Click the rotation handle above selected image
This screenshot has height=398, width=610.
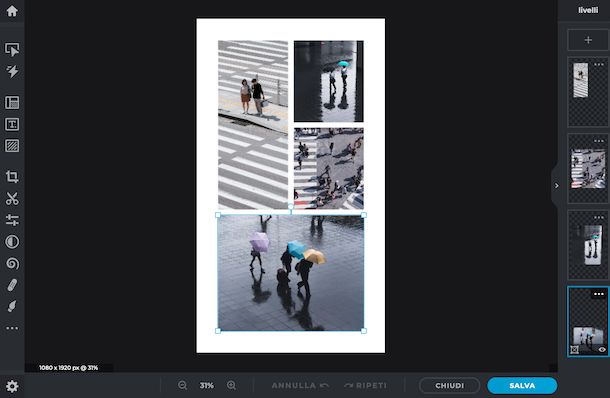point(291,207)
